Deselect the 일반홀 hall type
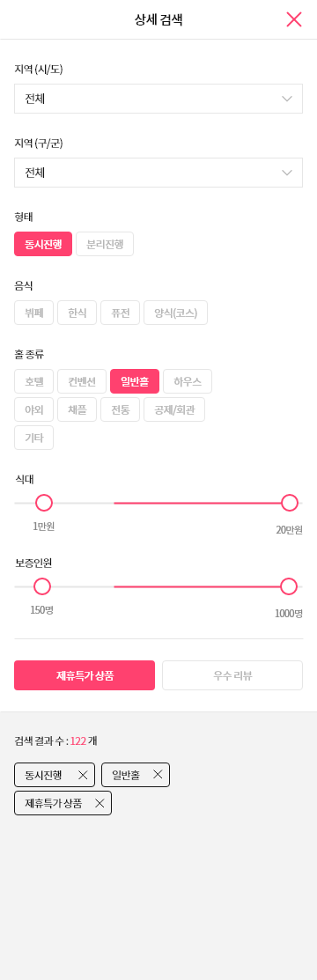The image size is (317, 980). (x=135, y=381)
